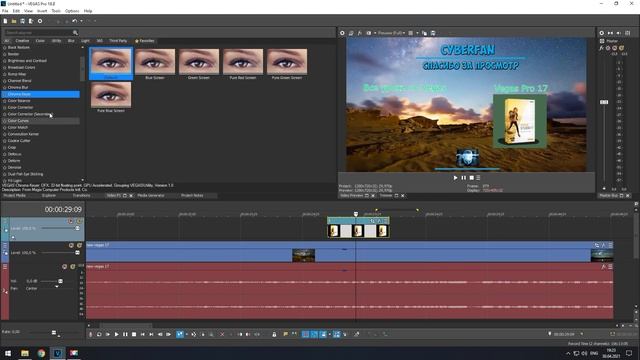The width and height of the screenshot is (640, 360).
Task: Click the Lock event padlock icon
Action: (x=274, y=334)
